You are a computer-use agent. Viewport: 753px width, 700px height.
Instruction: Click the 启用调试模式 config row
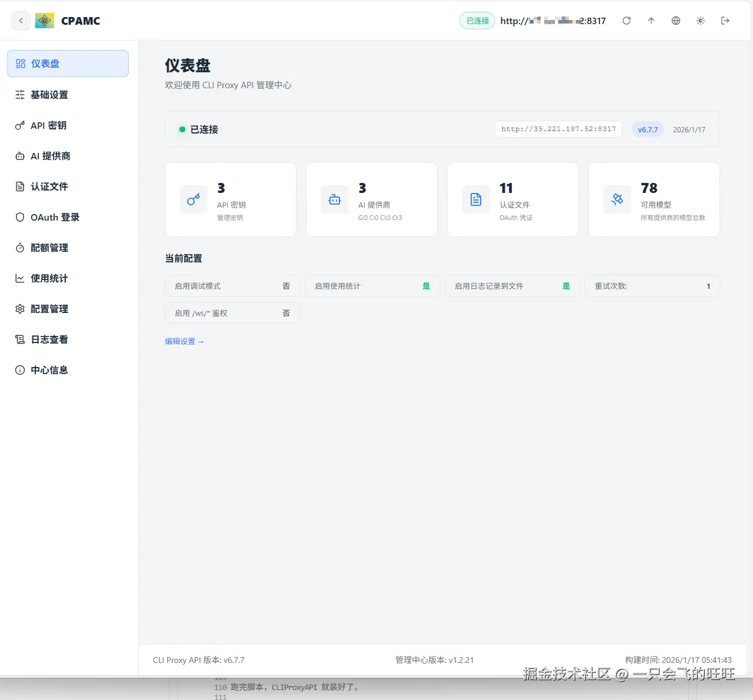pos(232,286)
